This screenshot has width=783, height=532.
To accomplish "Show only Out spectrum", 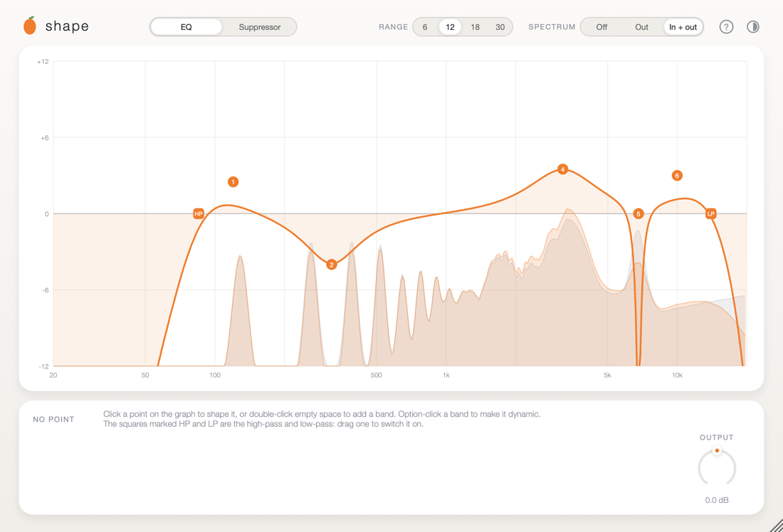I will click(641, 27).
